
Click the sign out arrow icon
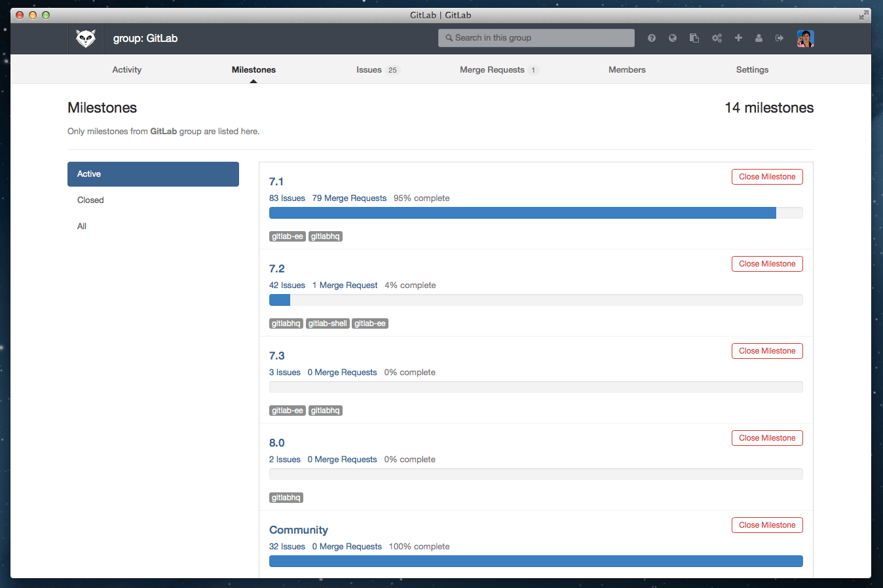tap(780, 38)
